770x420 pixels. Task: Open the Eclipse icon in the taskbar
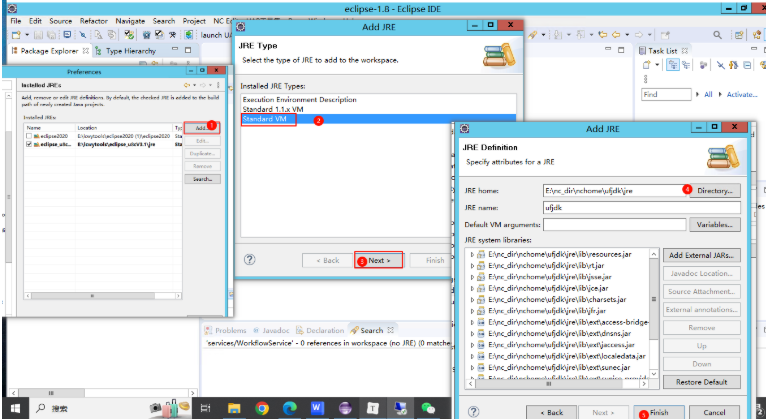[345, 408]
